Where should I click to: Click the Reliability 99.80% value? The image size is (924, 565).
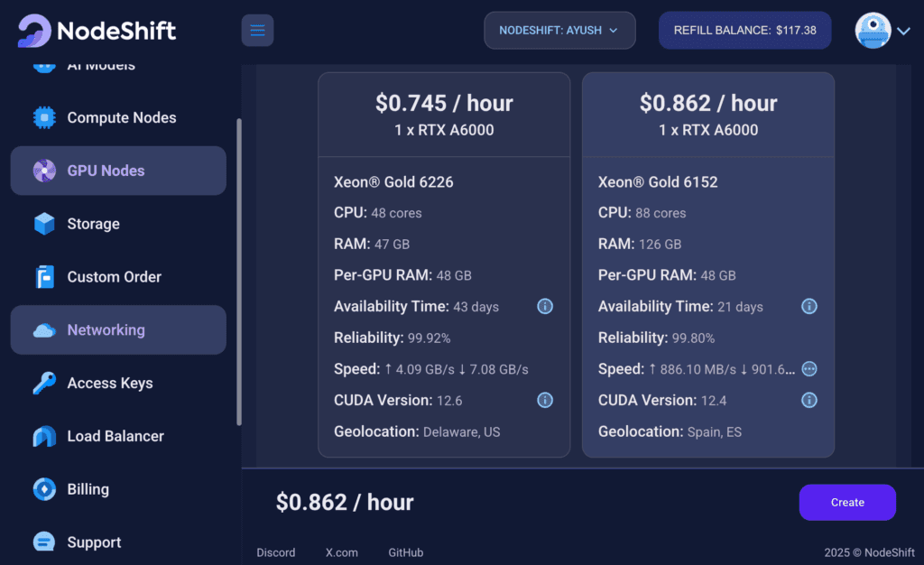pyautogui.click(x=693, y=338)
